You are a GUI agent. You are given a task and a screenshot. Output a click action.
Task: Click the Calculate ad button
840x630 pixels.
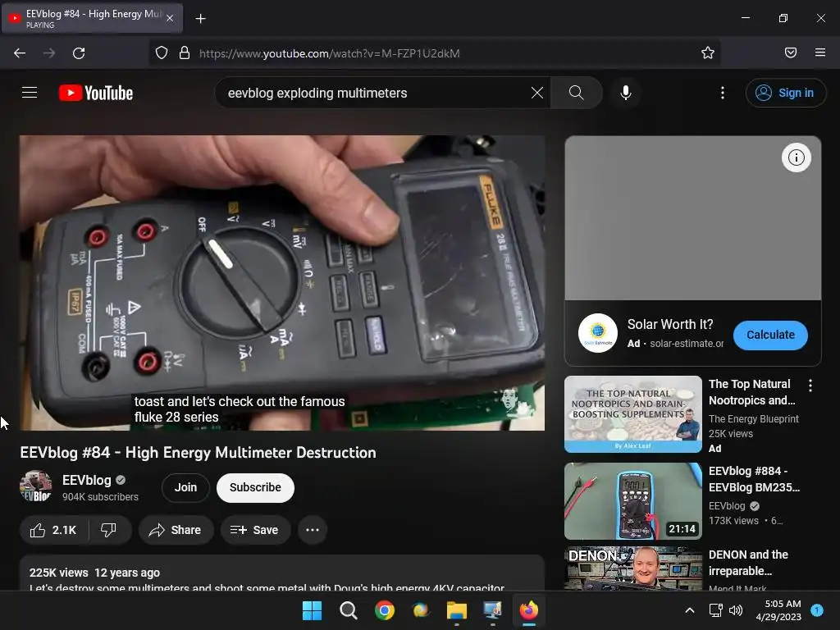click(x=770, y=335)
